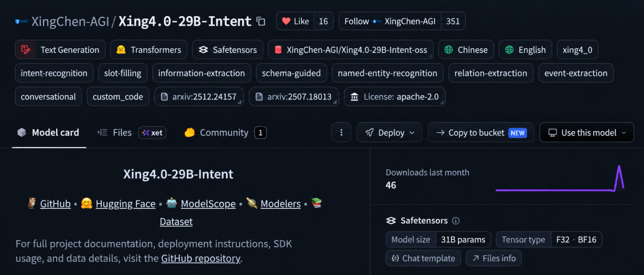644x275 pixels.
Task: Open the Dataset link
Action: pyautogui.click(x=176, y=221)
